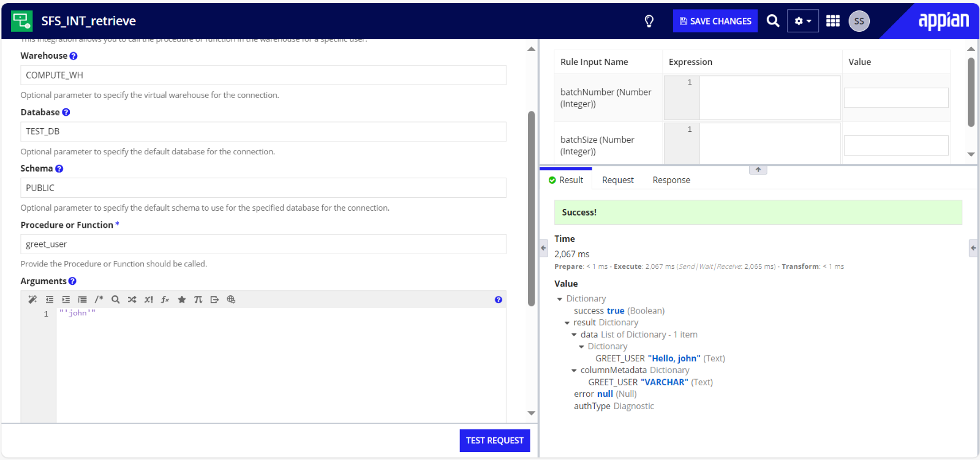Collapse the result Dictionary node

(x=567, y=323)
